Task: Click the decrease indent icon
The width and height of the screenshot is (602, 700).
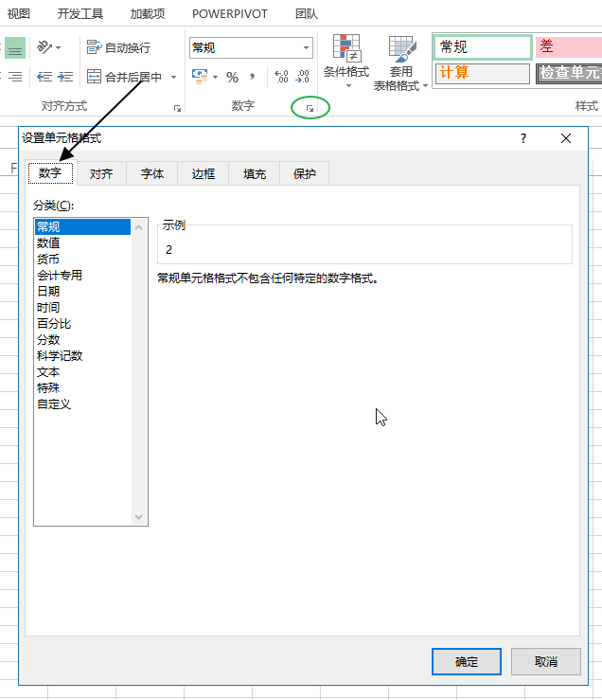Action: point(44,77)
